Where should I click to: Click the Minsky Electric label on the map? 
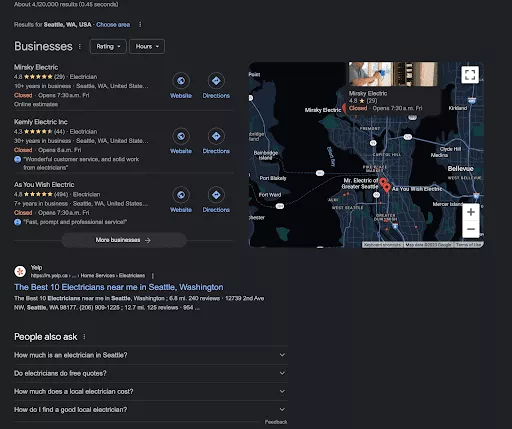[323, 110]
